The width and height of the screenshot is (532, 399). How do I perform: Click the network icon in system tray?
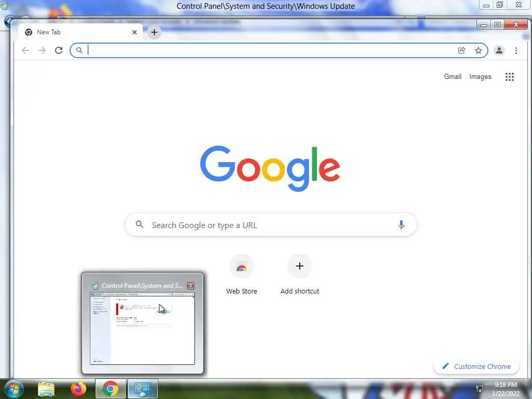480,389
